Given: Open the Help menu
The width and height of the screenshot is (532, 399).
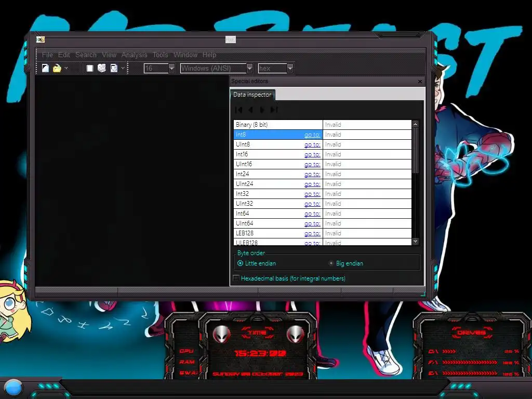Looking at the screenshot, I should [209, 55].
